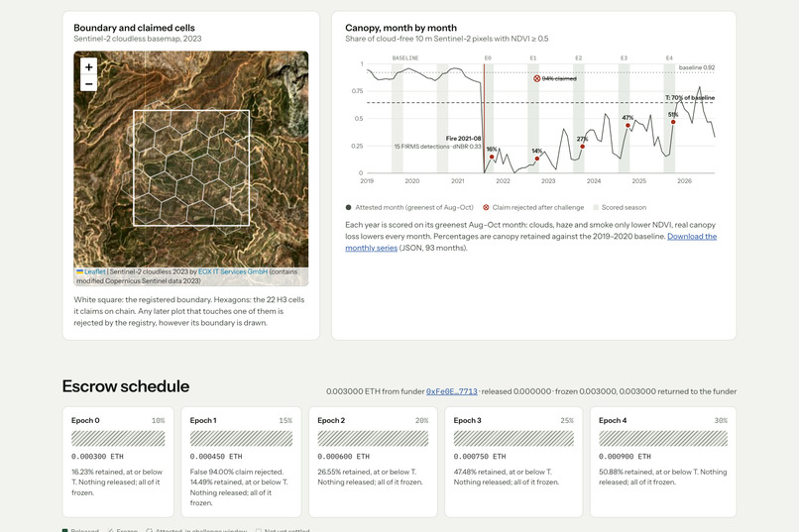Click the "30%" share on the Epoch 4 card
This screenshot has height=532, width=799.
(x=721, y=420)
